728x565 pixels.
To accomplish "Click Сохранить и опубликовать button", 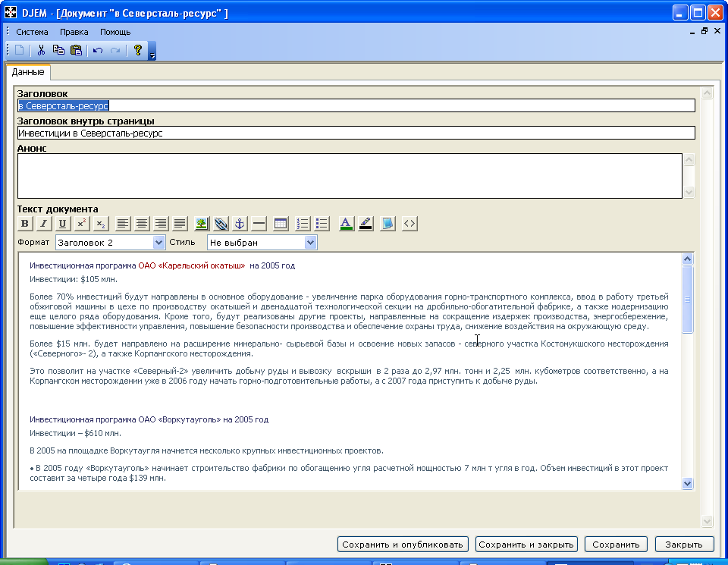I will point(403,545).
